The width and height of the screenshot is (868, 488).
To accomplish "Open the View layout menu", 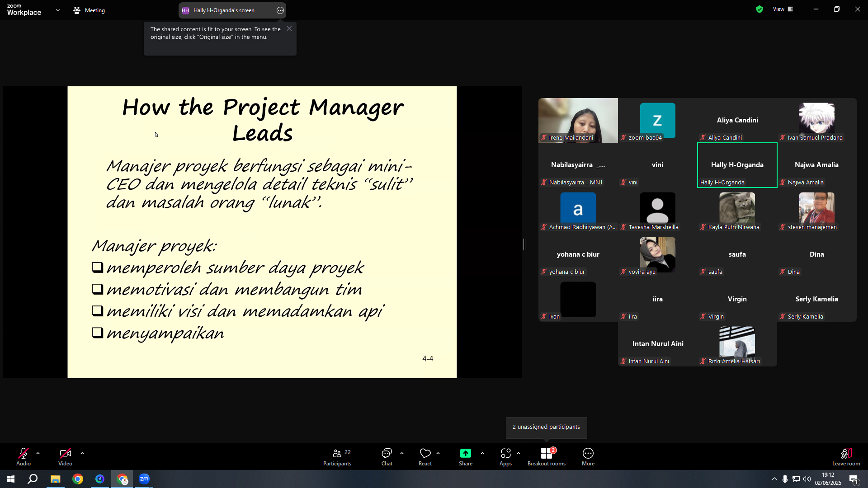I will coord(783,9).
